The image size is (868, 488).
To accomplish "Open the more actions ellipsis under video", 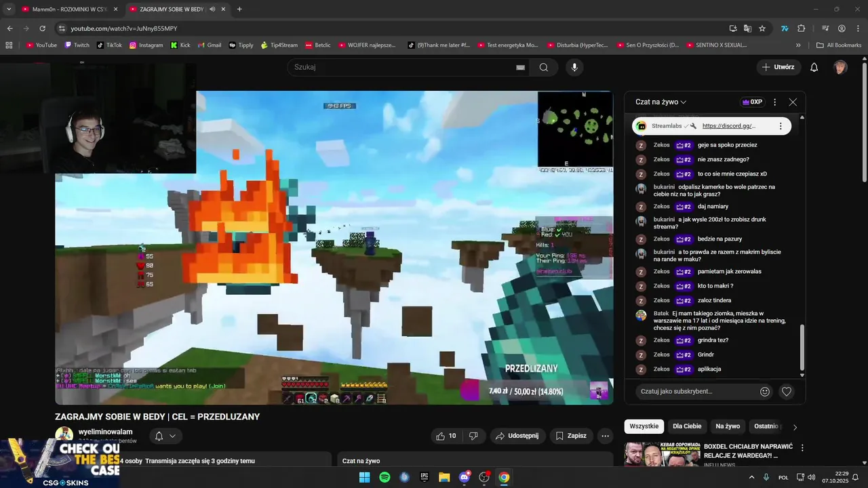I will (606, 436).
